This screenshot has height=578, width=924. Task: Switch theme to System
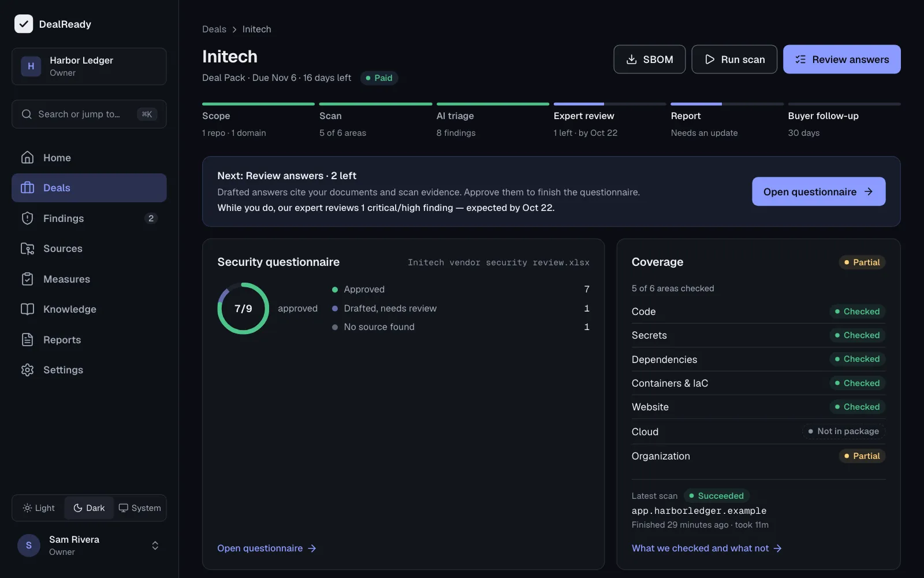pos(140,508)
